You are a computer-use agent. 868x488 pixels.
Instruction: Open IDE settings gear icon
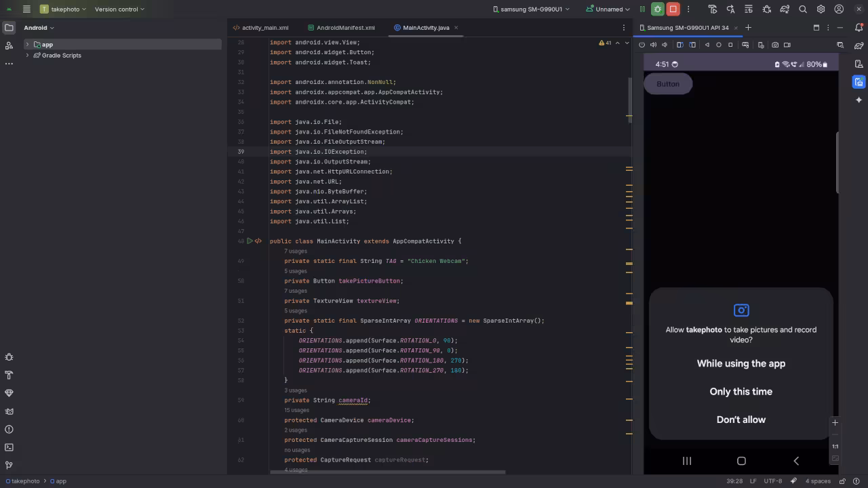pos(821,9)
